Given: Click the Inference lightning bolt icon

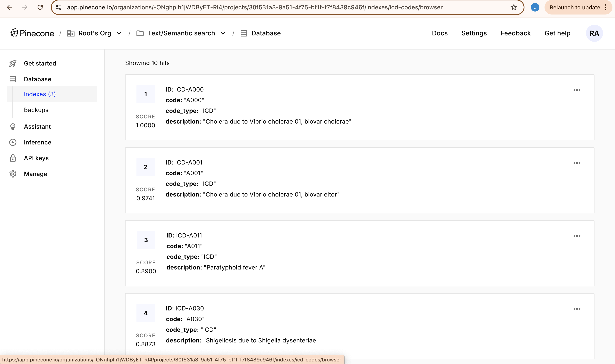Looking at the screenshot, I should (x=13, y=143).
